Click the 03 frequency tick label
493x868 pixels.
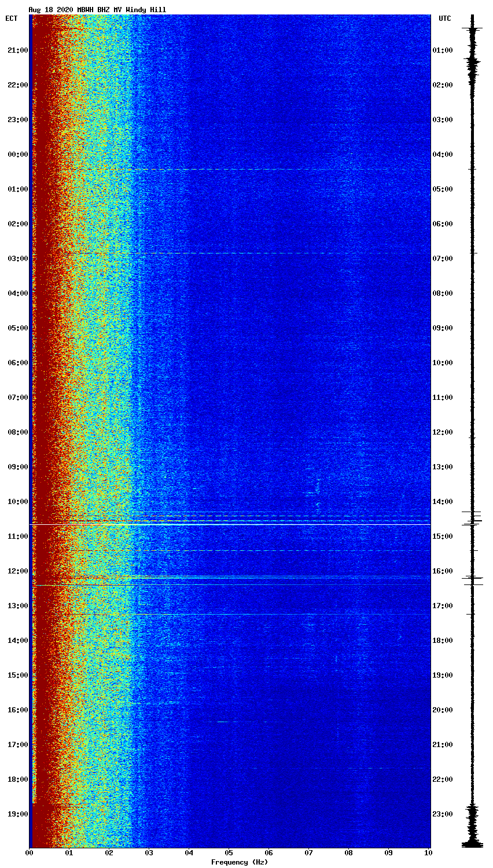[149, 852]
